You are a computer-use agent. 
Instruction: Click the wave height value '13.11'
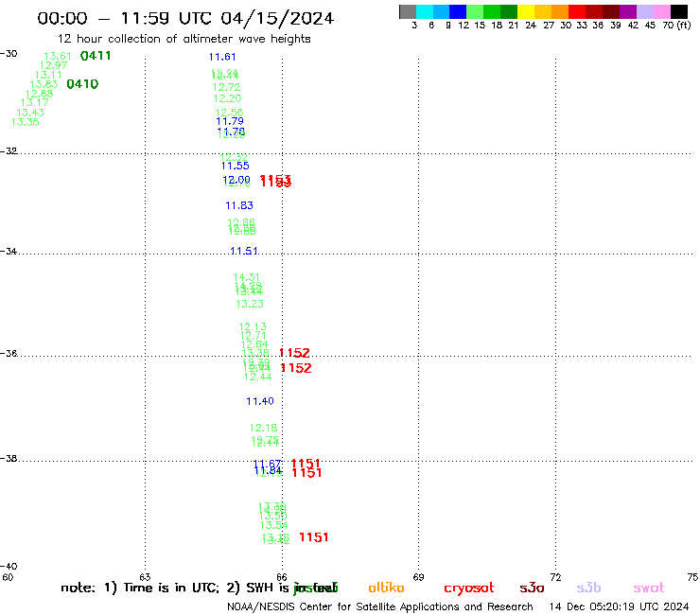pos(48,75)
